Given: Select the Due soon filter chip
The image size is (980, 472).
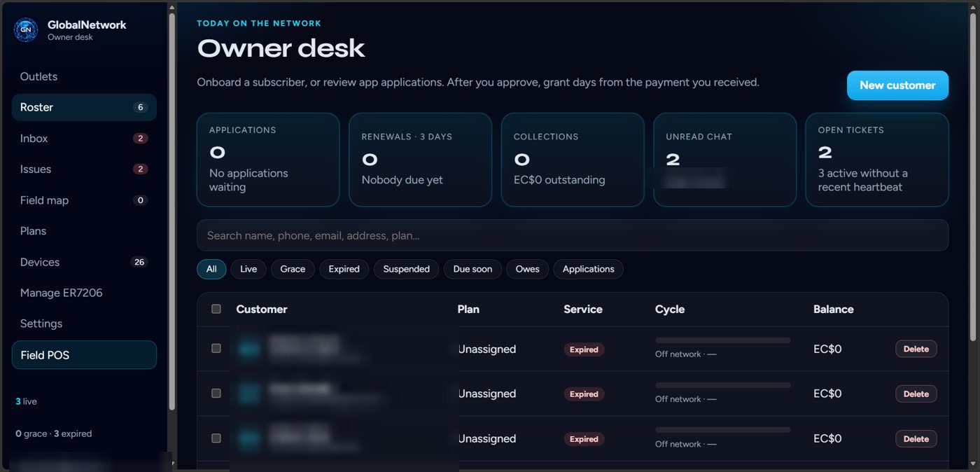Looking at the screenshot, I should pyautogui.click(x=472, y=269).
